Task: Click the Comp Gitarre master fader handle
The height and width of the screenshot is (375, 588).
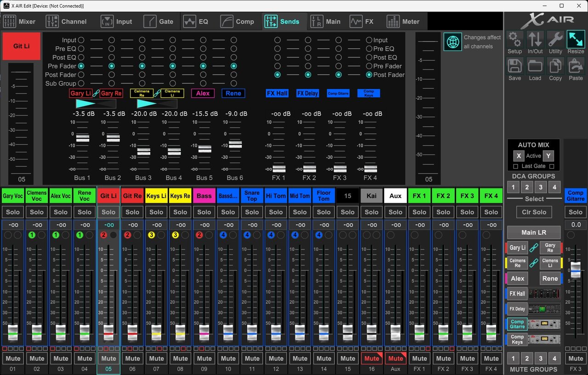Action: [x=576, y=270]
